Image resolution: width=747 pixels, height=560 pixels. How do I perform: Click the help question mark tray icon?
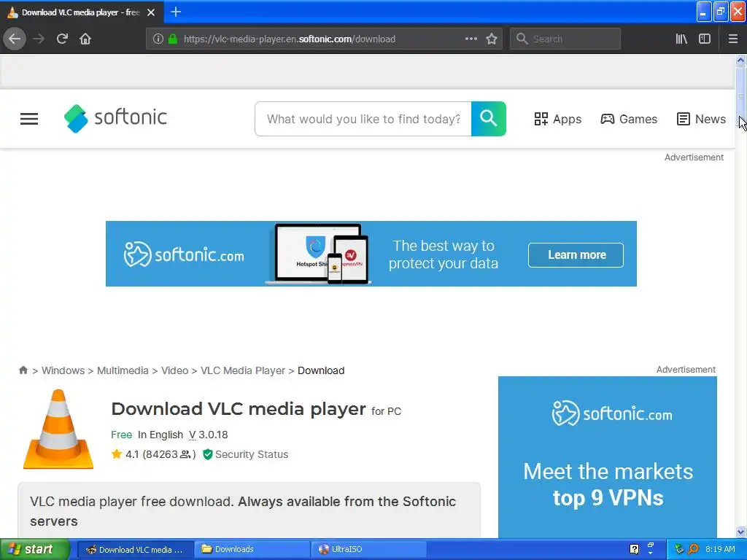tap(634, 549)
